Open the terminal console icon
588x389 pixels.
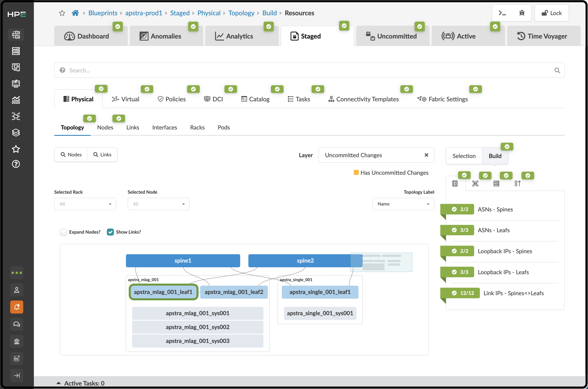[502, 13]
